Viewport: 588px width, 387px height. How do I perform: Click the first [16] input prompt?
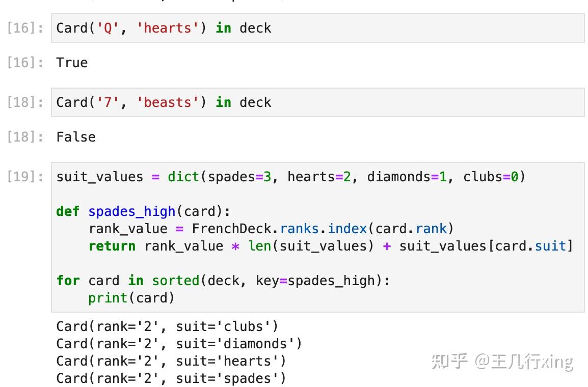[25, 28]
